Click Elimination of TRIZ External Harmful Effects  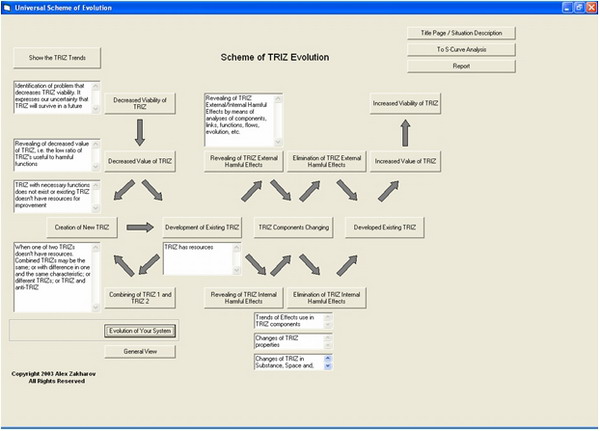click(326, 161)
